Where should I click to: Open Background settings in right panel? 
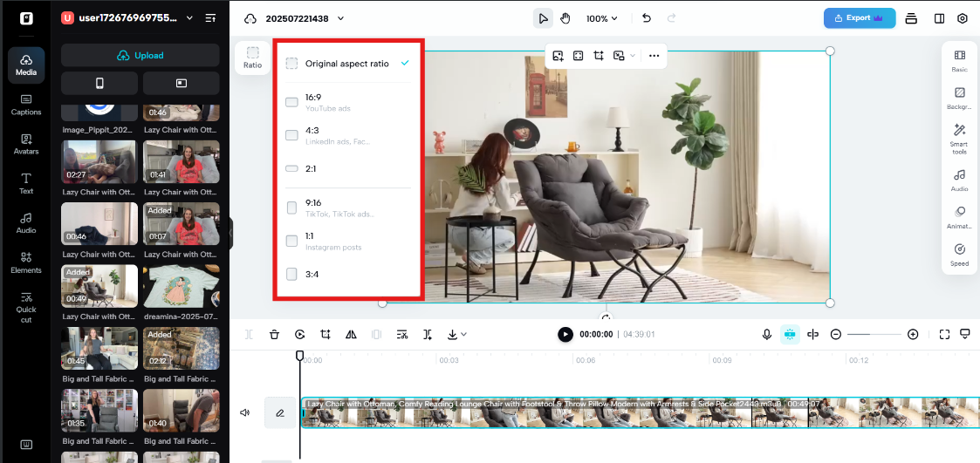(959, 99)
